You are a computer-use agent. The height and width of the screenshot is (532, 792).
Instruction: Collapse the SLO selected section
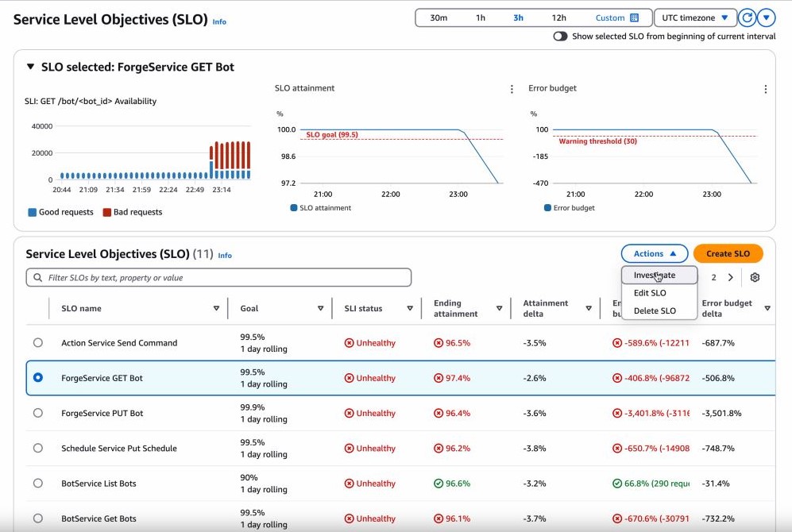30,67
